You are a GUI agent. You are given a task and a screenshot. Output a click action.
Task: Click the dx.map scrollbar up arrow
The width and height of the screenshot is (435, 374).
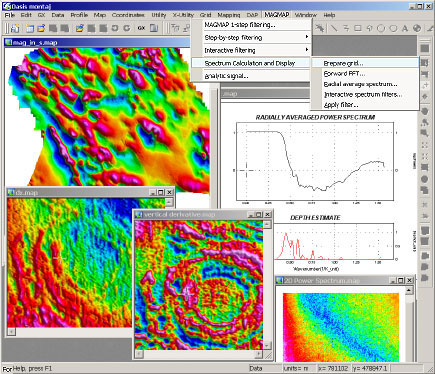pyautogui.click(x=169, y=202)
